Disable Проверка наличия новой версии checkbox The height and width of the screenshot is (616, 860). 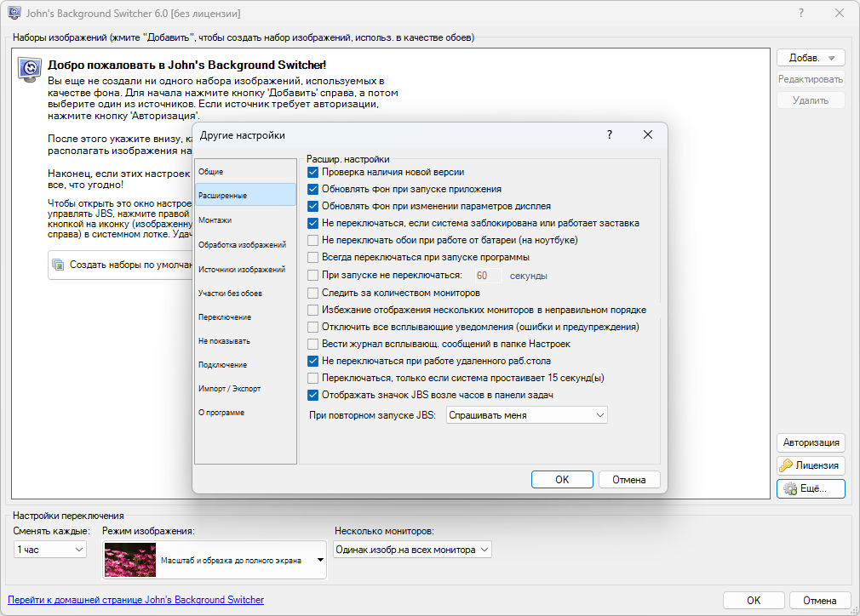pos(313,172)
